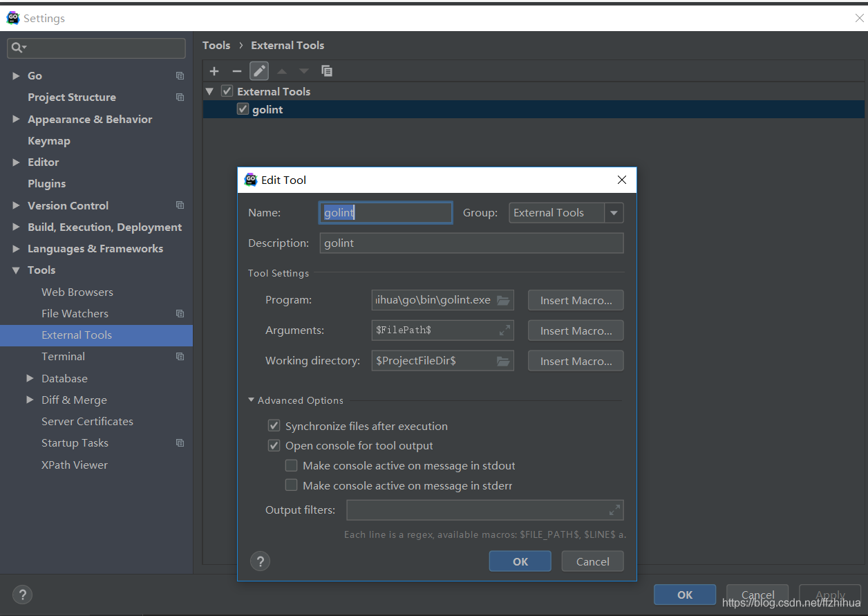Uncheck Open console for tool output
The width and height of the screenshot is (868, 616).
tap(274, 446)
